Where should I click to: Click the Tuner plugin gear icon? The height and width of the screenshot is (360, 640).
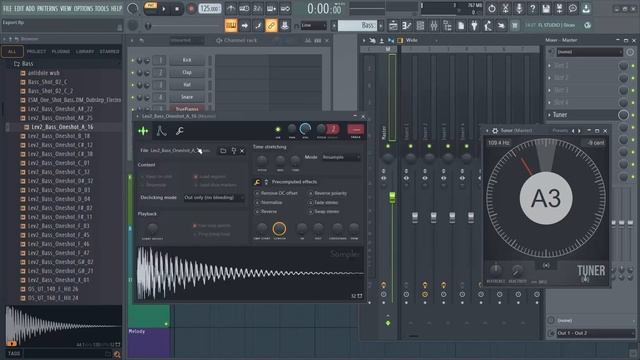pos(495,131)
